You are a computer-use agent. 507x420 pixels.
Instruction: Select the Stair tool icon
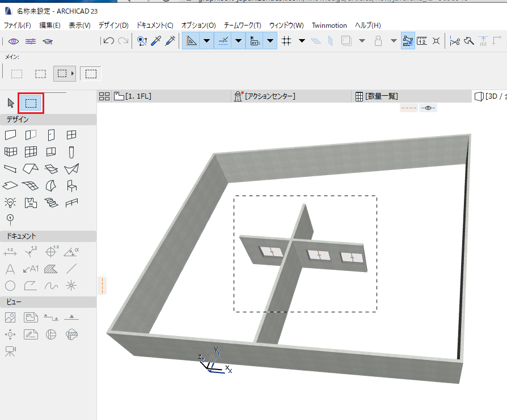tap(51, 202)
